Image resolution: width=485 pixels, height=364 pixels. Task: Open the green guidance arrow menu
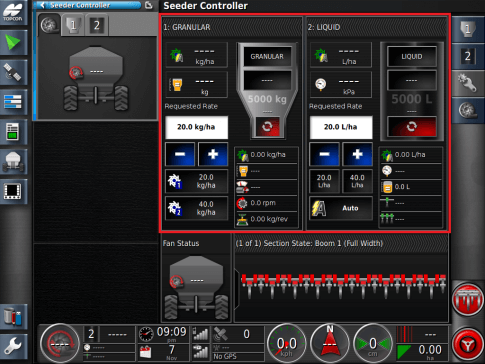14,43
